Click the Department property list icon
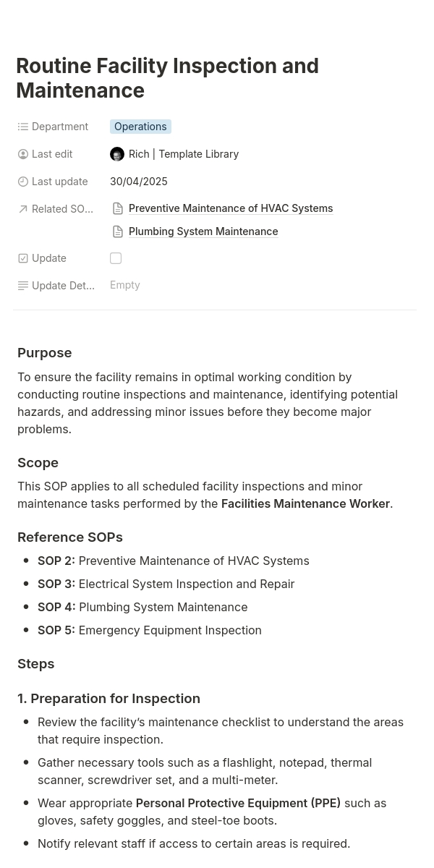The width and height of the screenshot is (434, 868). 23,127
